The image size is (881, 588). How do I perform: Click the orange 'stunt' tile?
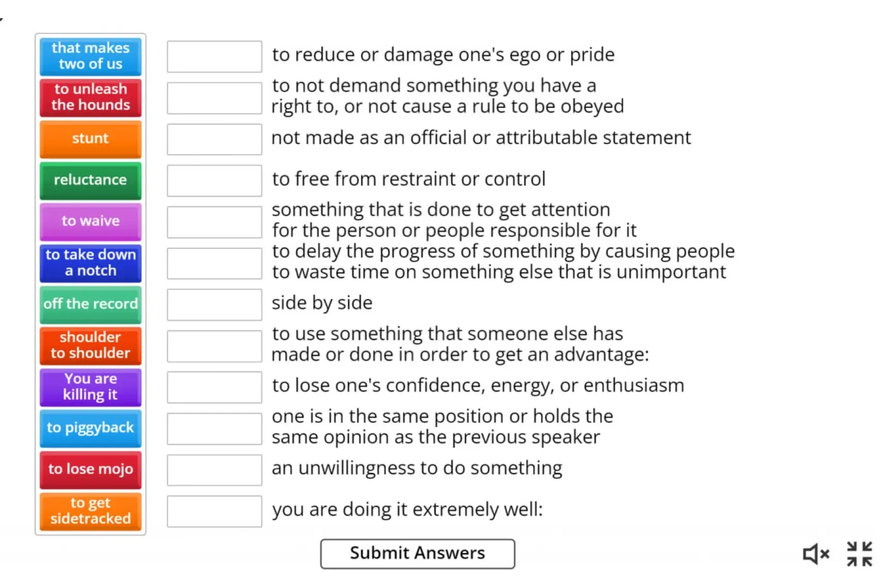pyautogui.click(x=90, y=139)
